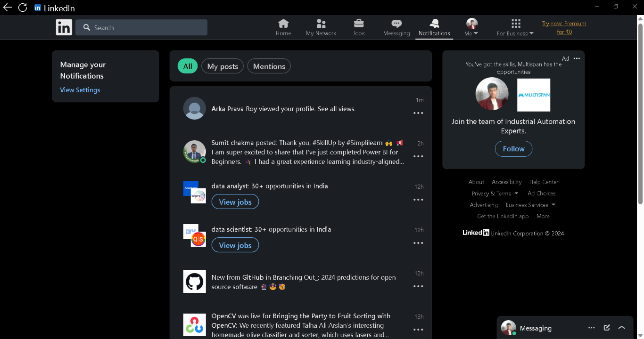Screen dimensions: 644x339
Task: Click Messaging panel profile avatar
Action: tap(508, 328)
